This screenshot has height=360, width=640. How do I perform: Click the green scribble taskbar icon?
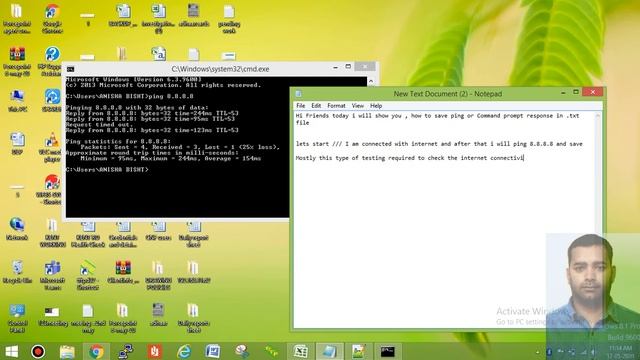(271, 351)
